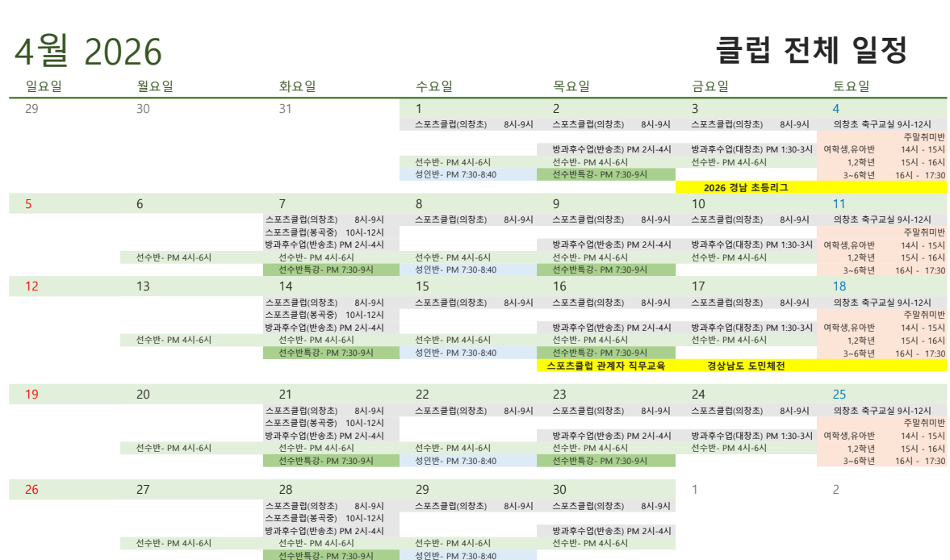Viewport: 950px width, 560px height.
Task: Select 방과후수업(대창초) entry on April 3
Action: coord(751,149)
